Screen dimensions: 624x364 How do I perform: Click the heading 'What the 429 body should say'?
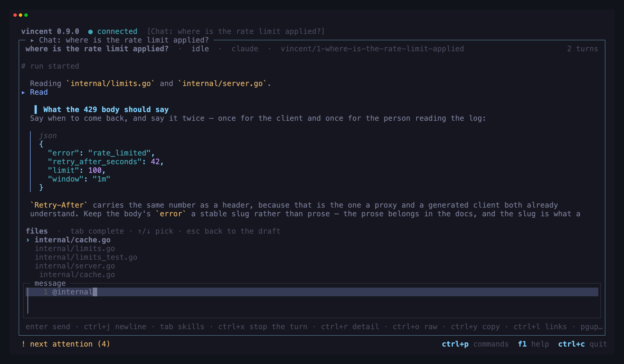click(106, 109)
